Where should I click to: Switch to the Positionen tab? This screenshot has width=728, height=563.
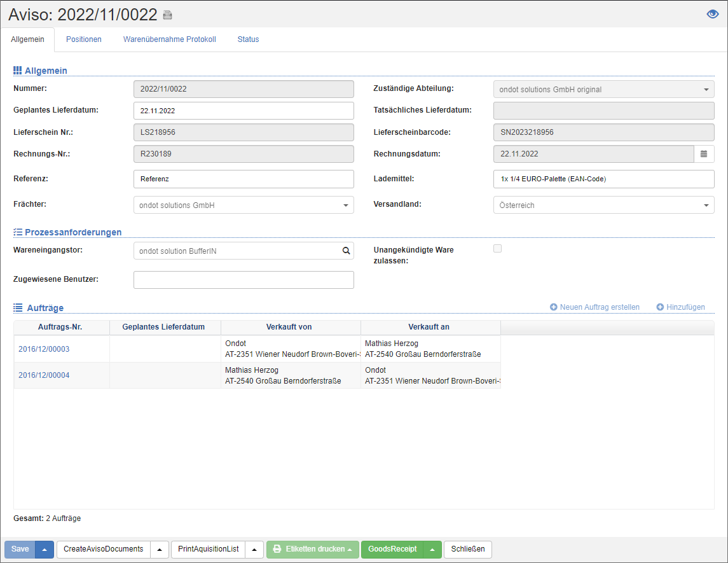84,39
